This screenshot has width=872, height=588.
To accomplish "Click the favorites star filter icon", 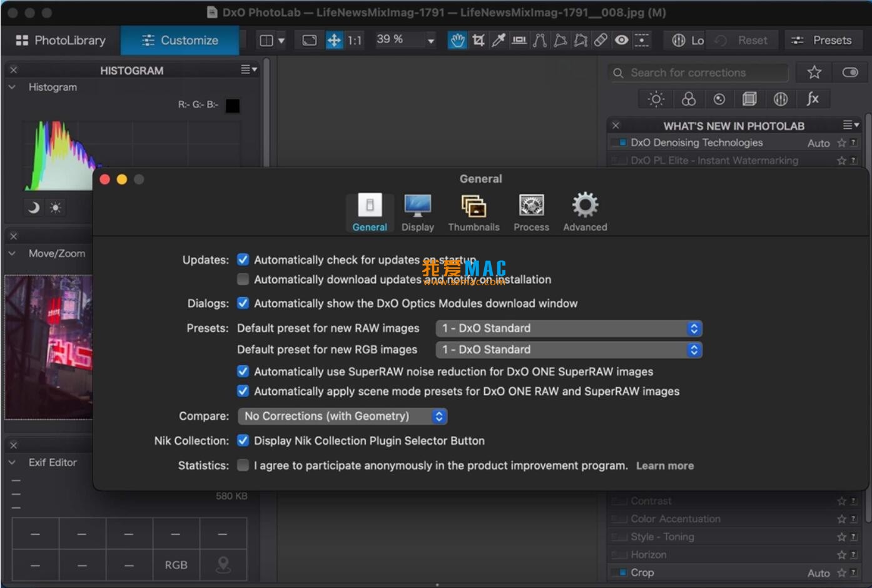I will tap(814, 73).
